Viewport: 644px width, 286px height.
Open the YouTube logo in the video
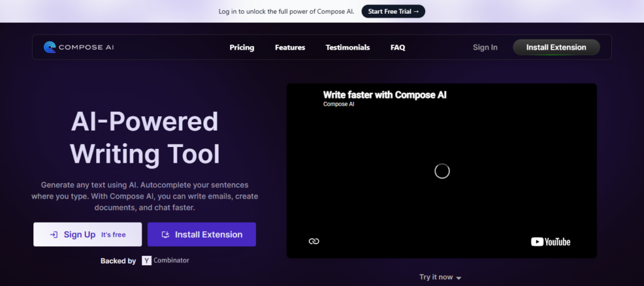pyautogui.click(x=550, y=241)
